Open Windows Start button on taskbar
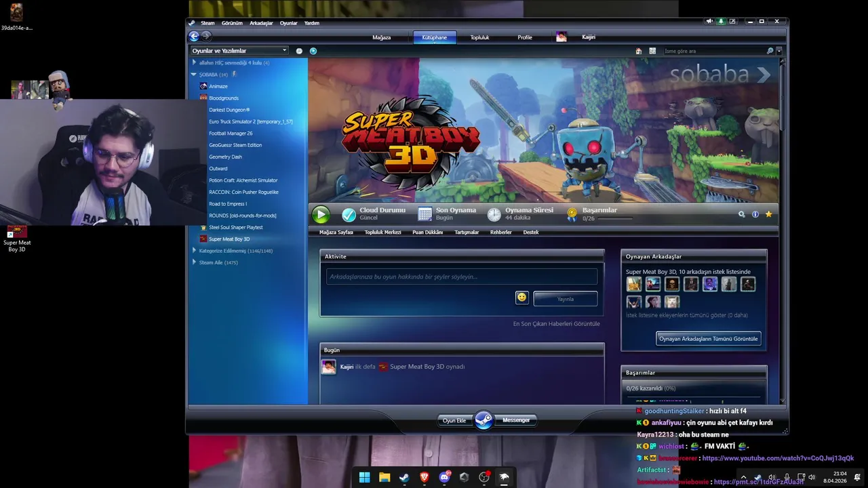The image size is (868, 488). coord(364,477)
